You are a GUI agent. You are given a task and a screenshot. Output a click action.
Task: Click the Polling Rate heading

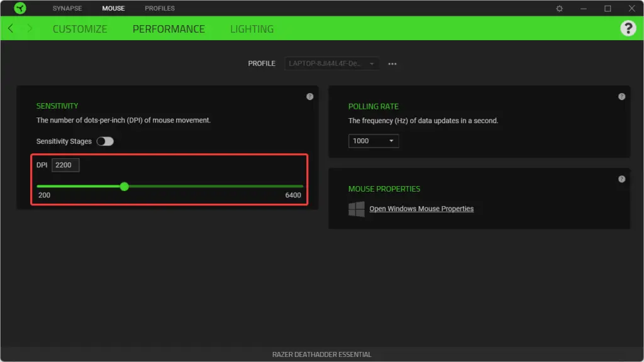coord(374,106)
